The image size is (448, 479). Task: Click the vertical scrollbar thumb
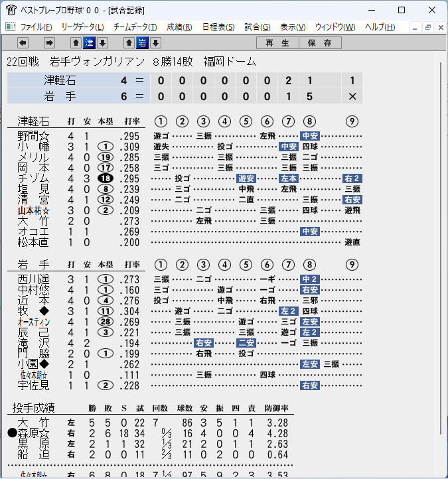tap(441, 248)
